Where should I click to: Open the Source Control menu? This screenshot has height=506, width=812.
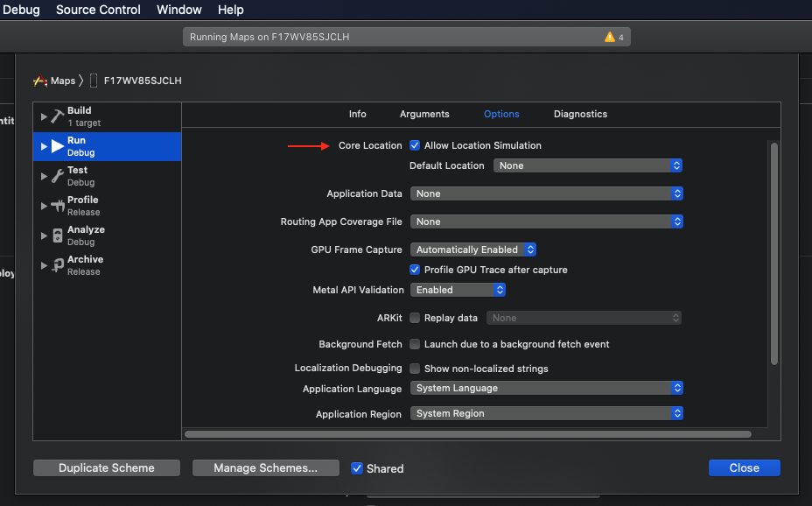pyautogui.click(x=98, y=10)
